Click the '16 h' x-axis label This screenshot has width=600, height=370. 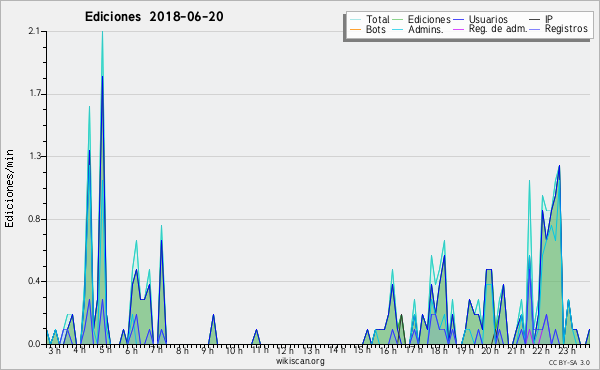click(x=388, y=350)
